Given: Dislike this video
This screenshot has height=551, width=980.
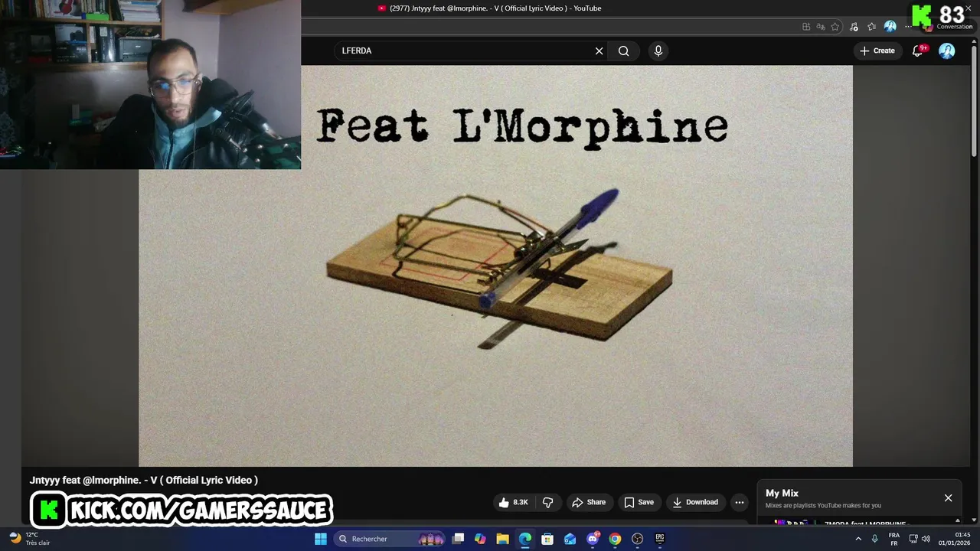Looking at the screenshot, I should tap(548, 502).
